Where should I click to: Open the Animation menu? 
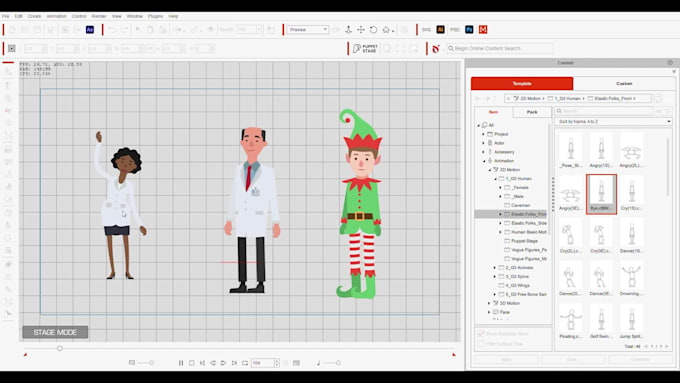[x=56, y=16]
